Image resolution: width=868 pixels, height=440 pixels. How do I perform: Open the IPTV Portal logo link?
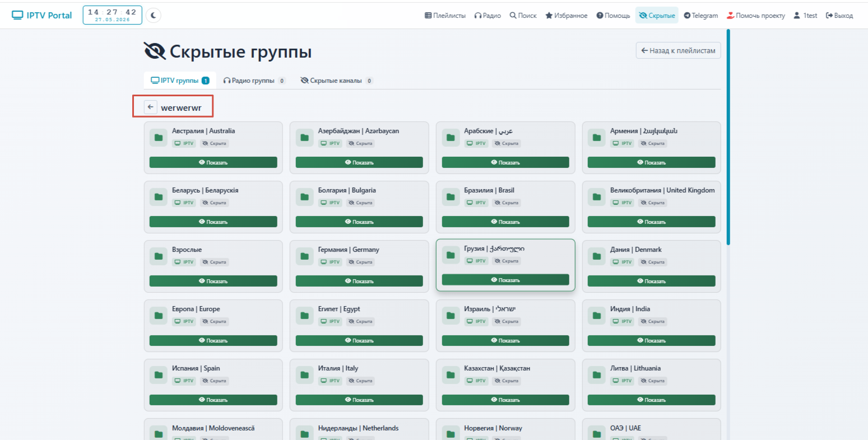point(42,15)
